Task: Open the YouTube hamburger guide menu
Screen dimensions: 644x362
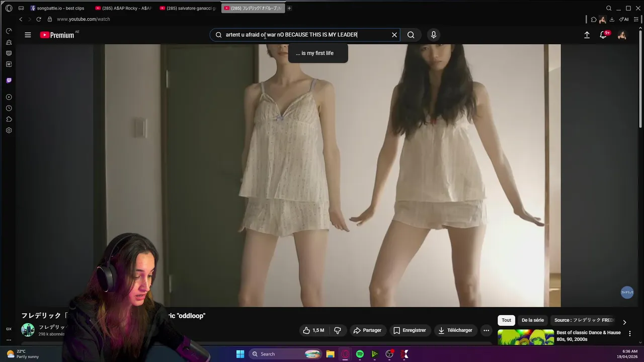Action: pyautogui.click(x=28, y=35)
